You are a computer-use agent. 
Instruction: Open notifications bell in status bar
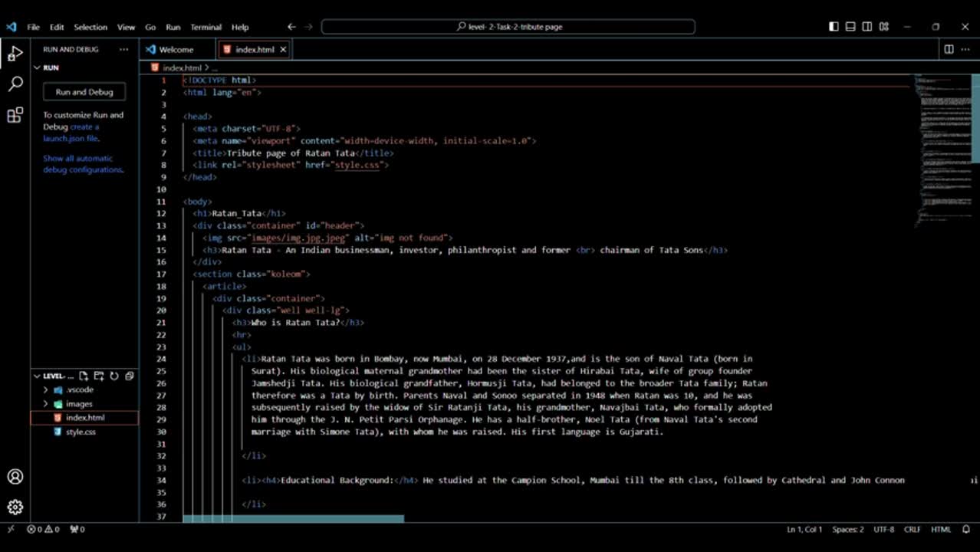coord(965,529)
